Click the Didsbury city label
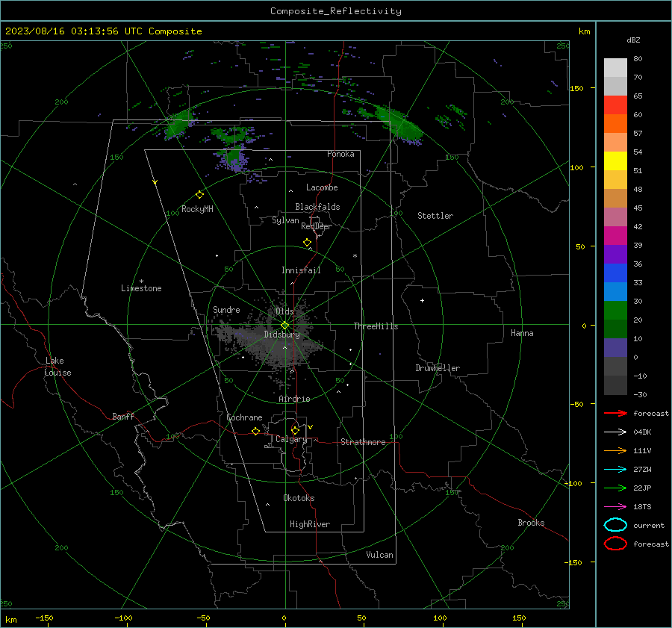 [281, 335]
